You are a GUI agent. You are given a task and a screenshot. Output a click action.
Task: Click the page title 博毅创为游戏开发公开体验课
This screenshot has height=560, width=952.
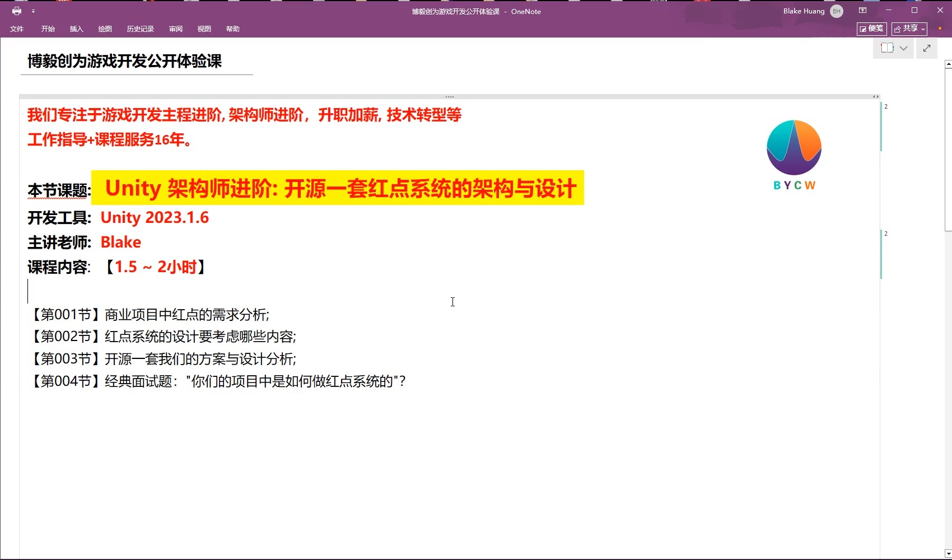click(125, 61)
